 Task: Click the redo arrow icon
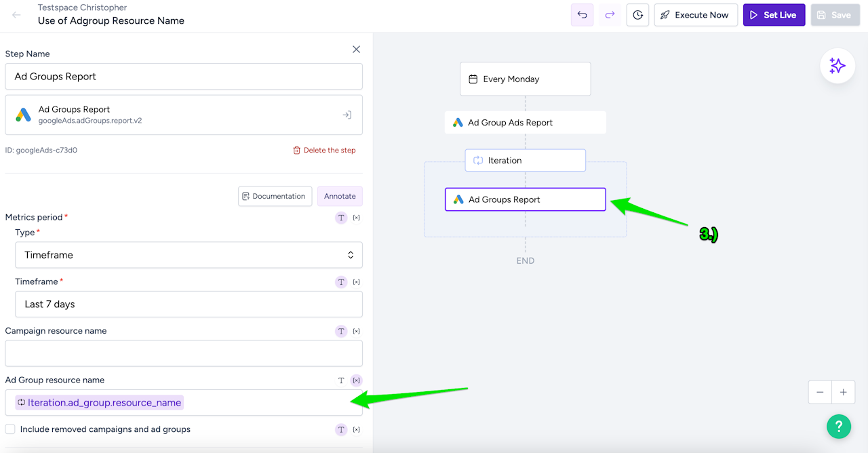pos(610,15)
